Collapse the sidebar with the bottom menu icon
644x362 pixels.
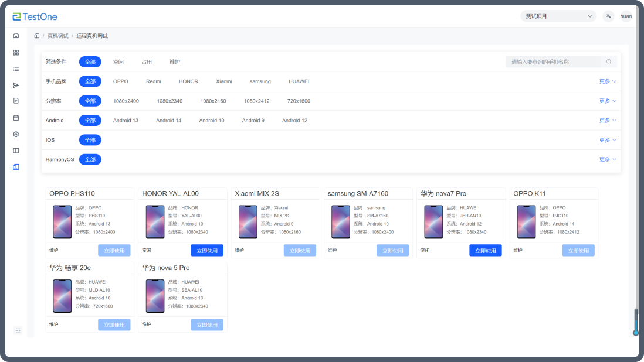click(18, 330)
